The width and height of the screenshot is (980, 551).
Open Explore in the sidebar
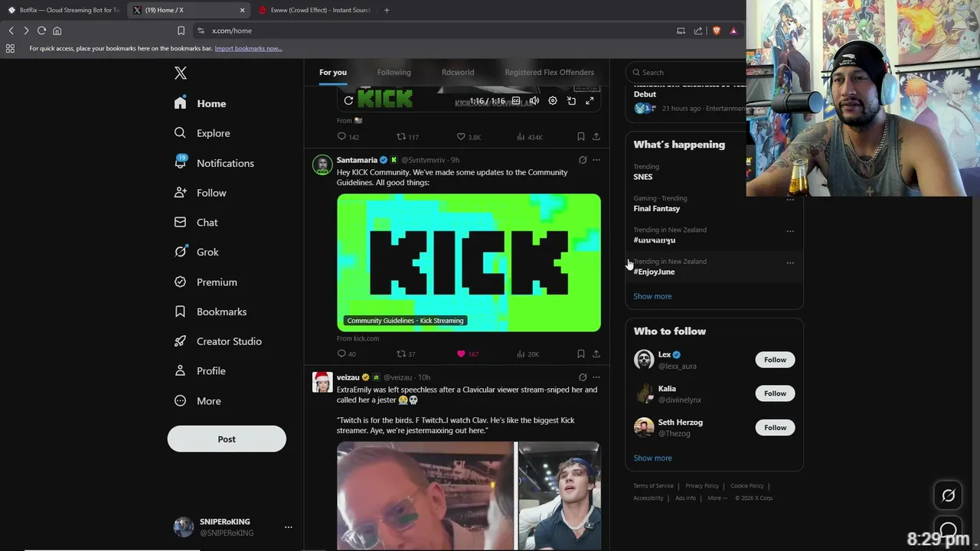coord(202,133)
